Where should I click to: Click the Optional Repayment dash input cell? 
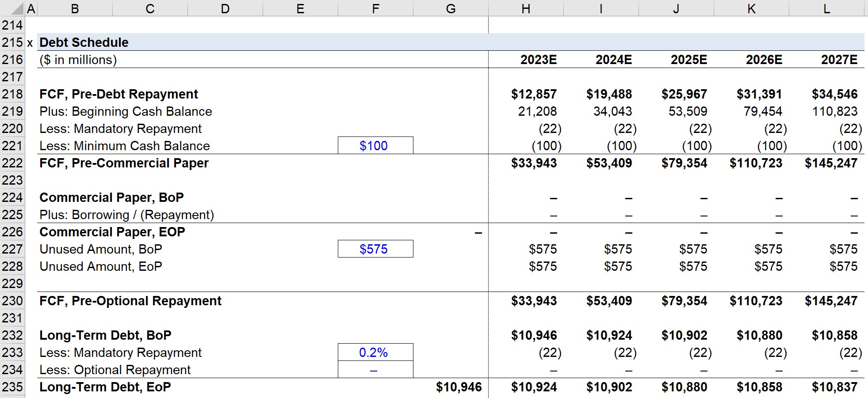coord(375,370)
